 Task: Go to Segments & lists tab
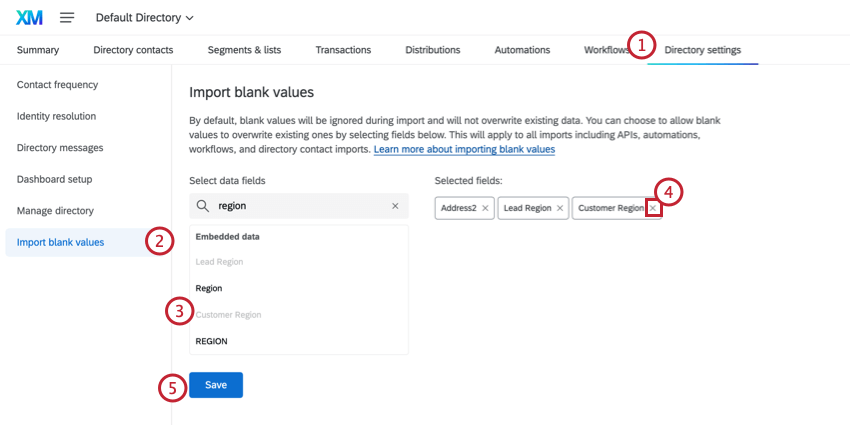[244, 50]
